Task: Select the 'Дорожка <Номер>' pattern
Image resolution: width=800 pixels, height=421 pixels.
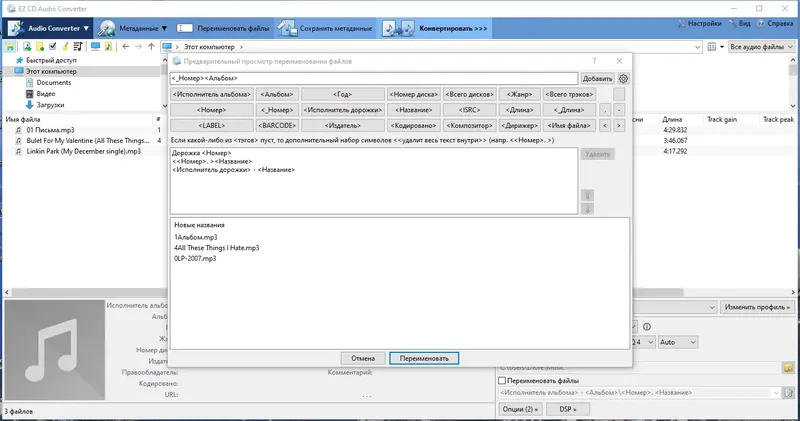Action: [202, 153]
